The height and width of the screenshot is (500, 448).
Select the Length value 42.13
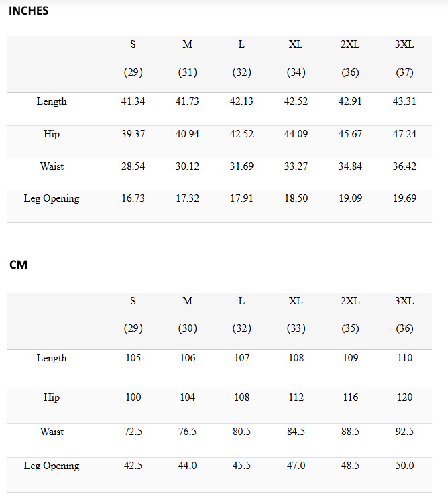coord(241,101)
